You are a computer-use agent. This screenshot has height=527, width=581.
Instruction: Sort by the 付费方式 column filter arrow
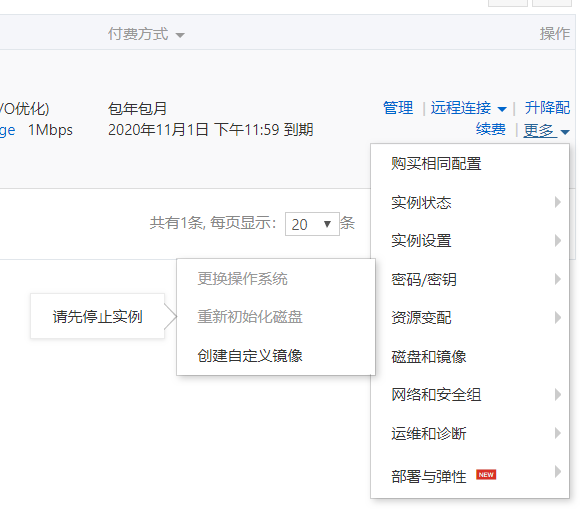[180, 36]
